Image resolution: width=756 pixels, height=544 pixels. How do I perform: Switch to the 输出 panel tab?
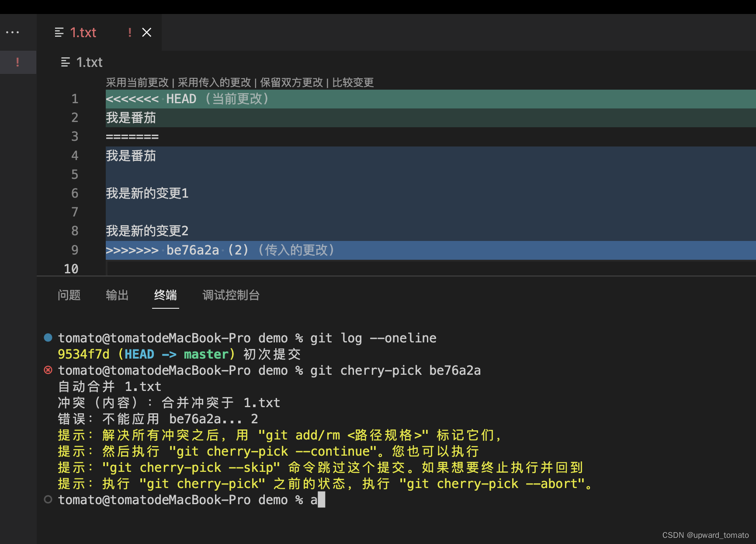pyautogui.click(x=117, y=295)
